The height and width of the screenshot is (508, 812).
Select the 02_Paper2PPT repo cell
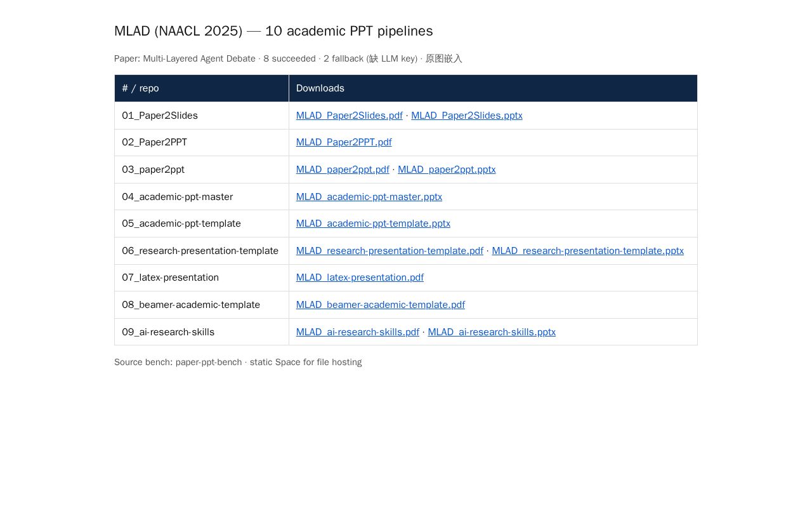[x=202, y=142]
